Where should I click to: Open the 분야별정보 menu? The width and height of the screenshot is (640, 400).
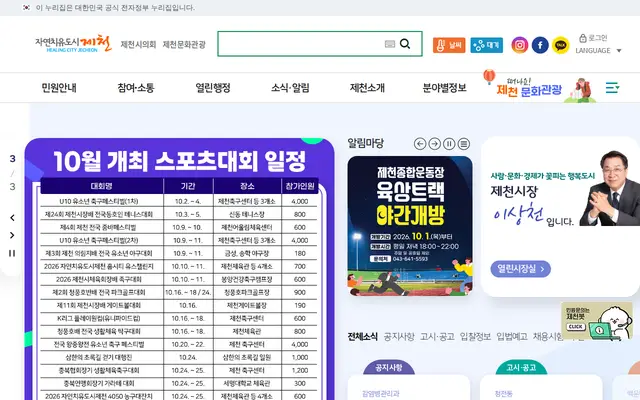(444, 87)
